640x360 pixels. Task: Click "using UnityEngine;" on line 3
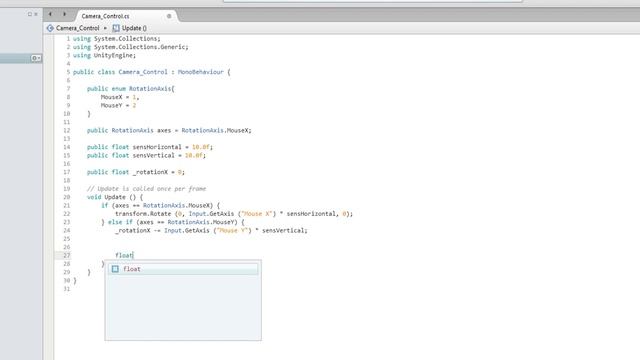[x=104, y=55]
